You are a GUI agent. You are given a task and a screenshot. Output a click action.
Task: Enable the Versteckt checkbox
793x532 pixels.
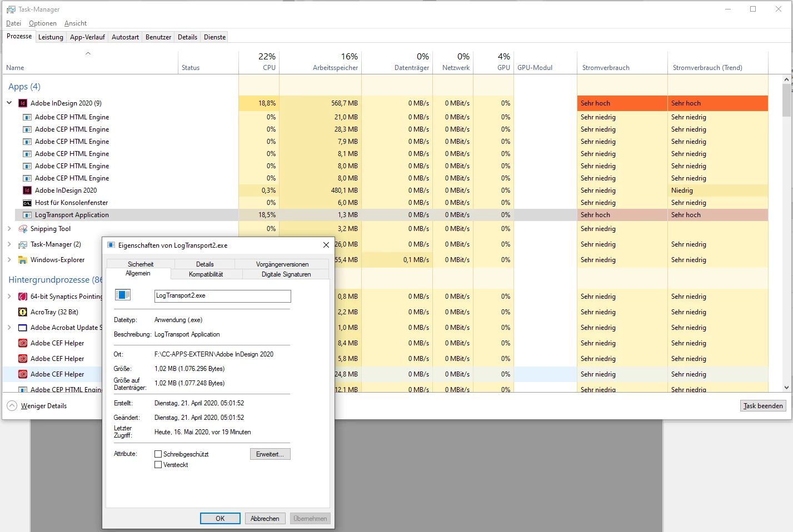(x=158, y=465)
